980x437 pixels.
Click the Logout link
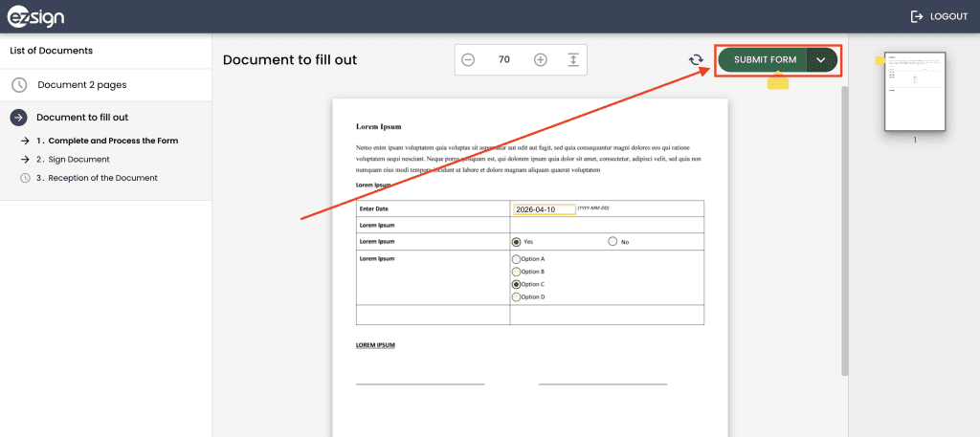click(x=948, y=16)
